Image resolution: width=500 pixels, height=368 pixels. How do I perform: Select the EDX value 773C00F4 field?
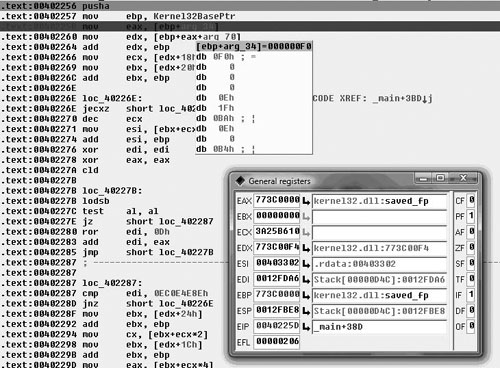pyautogui.click(x=277, y=247)
